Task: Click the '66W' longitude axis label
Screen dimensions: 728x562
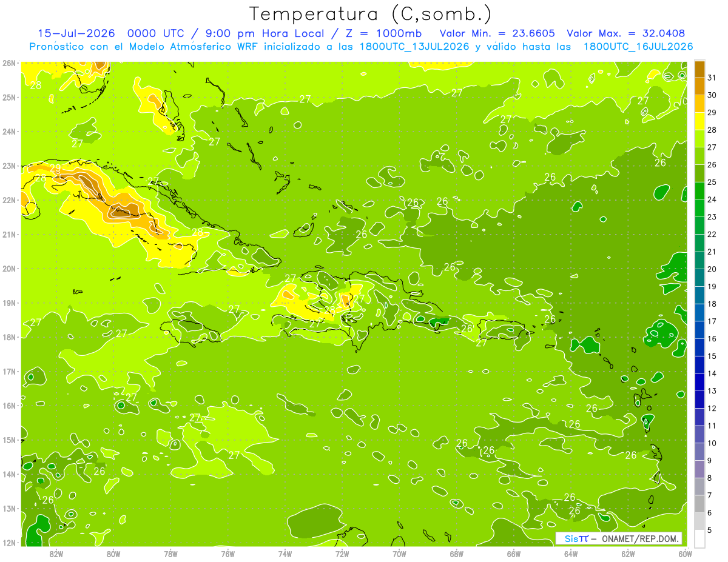Action: (x=514, y=554)
